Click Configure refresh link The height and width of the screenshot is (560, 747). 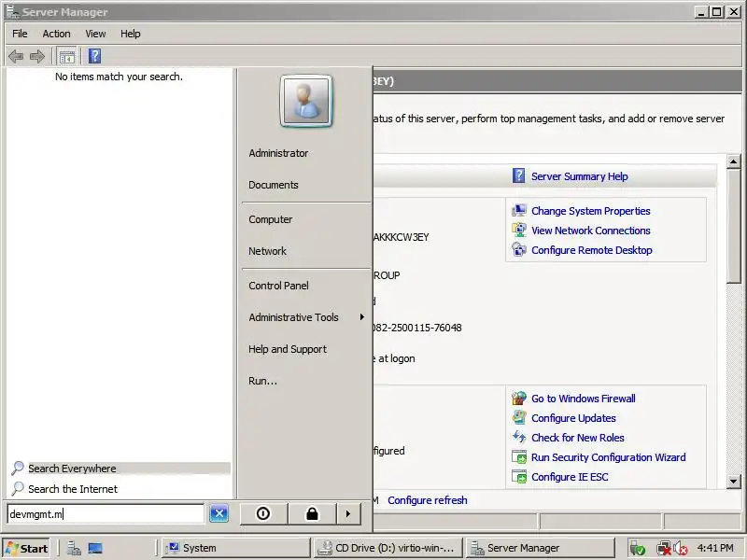click(428, 500)
